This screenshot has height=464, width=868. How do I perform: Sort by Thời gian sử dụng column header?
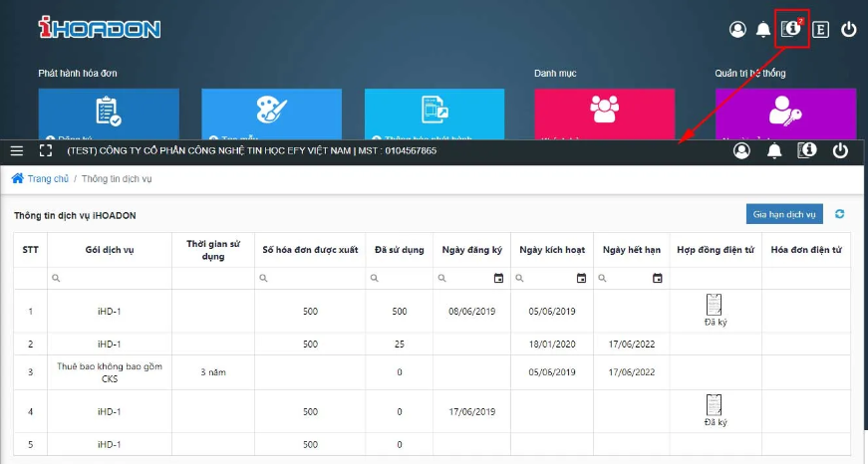pos(213,250)
